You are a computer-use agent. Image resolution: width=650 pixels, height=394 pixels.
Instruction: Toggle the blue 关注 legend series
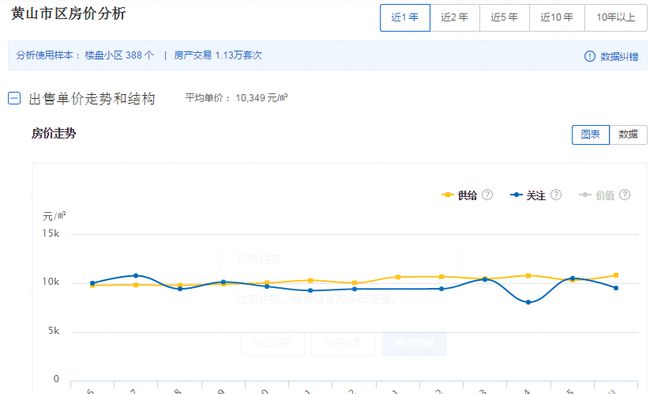(x=528, y=195)
